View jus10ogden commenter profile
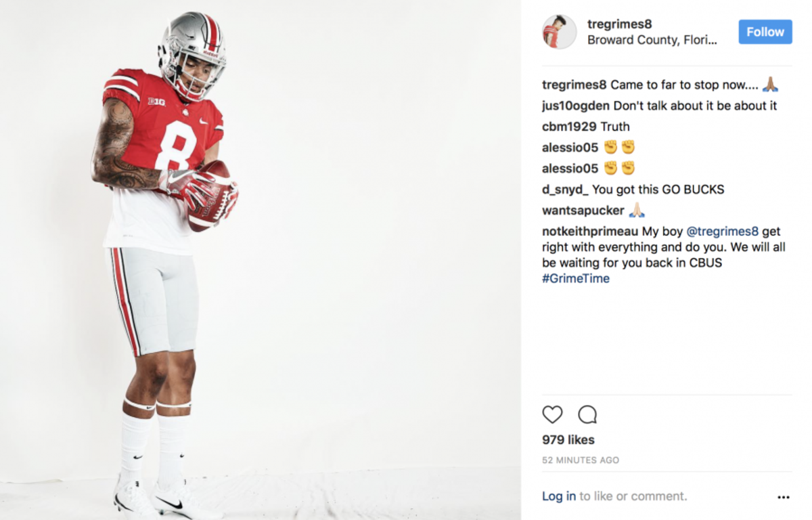This screenshot has height=520, width=812. tap(576, 106)
